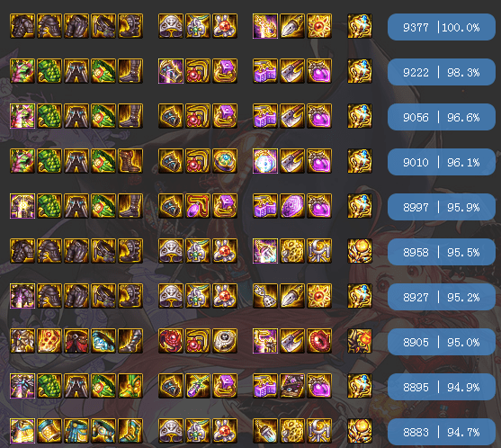Click the 8883 | 94.7% score button
The height and width of the screenshot is (448, 501).
tap(442, 432)
